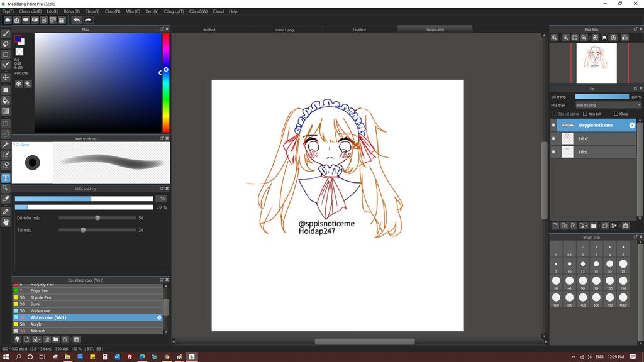
Task: Select the Acrylic brush in list
Action: click(87, 324)
